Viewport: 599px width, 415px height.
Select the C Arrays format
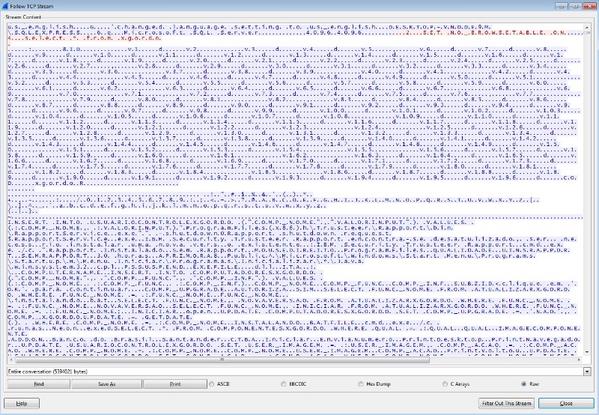(445, 384)
